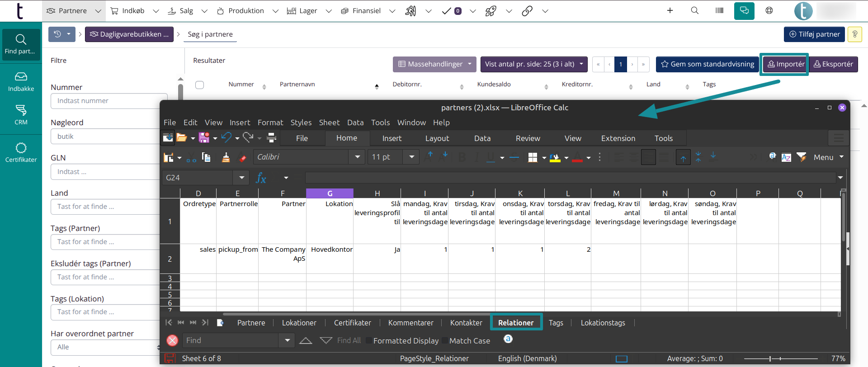Open the Vist antal pr. side dropdown

click(533, 64)
